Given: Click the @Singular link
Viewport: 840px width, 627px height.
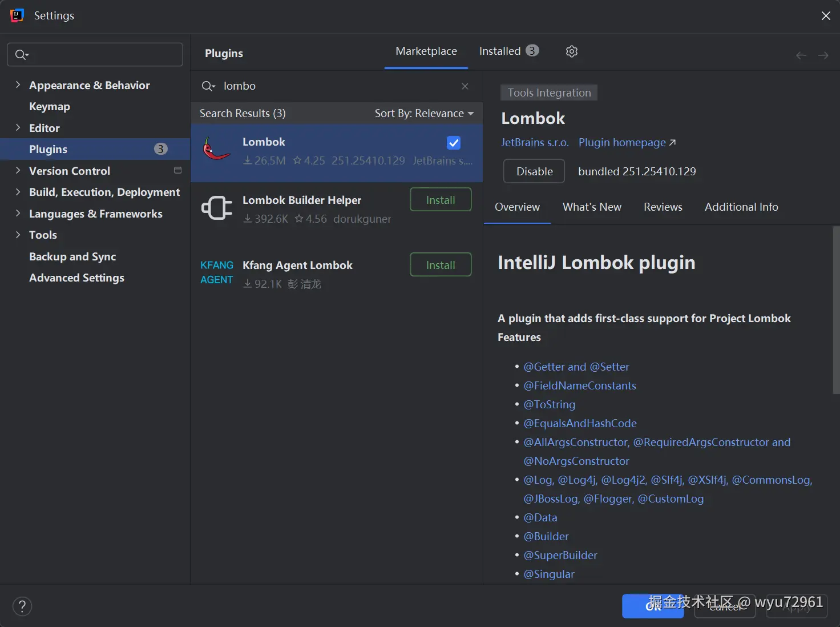Looking at the screenshot, I should coord(549,574).
